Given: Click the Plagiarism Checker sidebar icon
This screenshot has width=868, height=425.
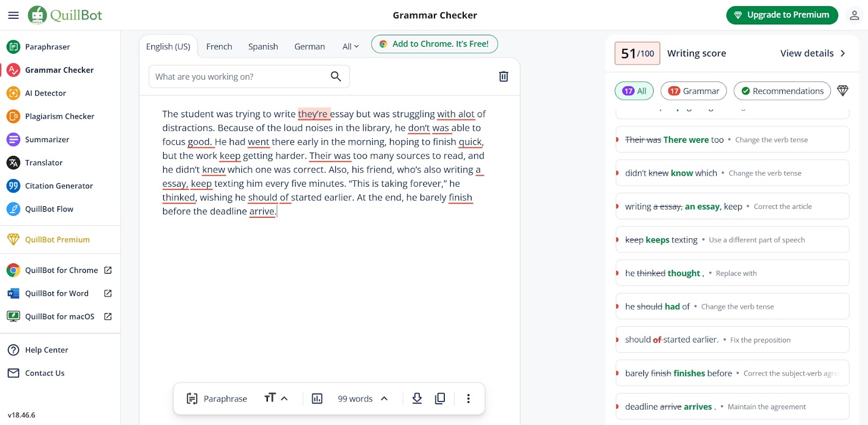Looking at the screenshot, I should tap(14, 116).
